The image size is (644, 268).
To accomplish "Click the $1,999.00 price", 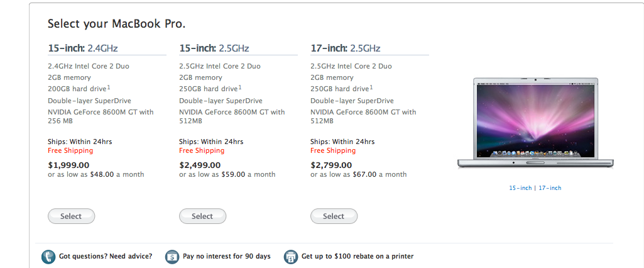I will [68, 165].
